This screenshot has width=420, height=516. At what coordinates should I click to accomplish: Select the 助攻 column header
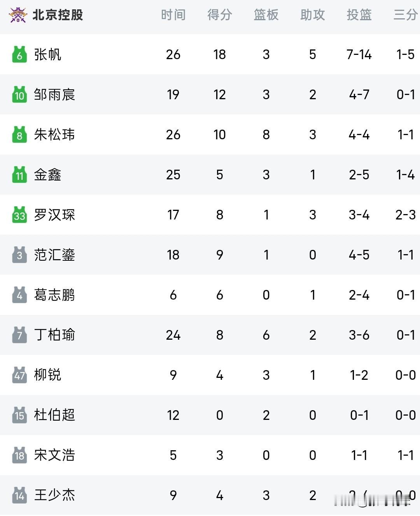[x=313, y=15]
